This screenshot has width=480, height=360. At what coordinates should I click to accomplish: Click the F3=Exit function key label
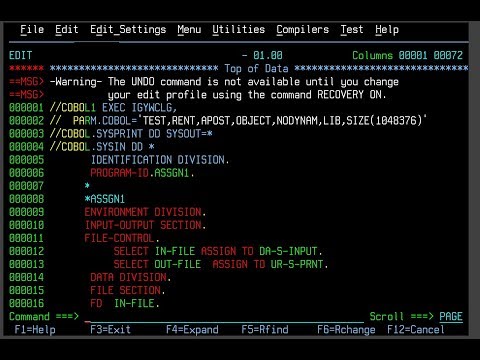[x=110, y=330]
